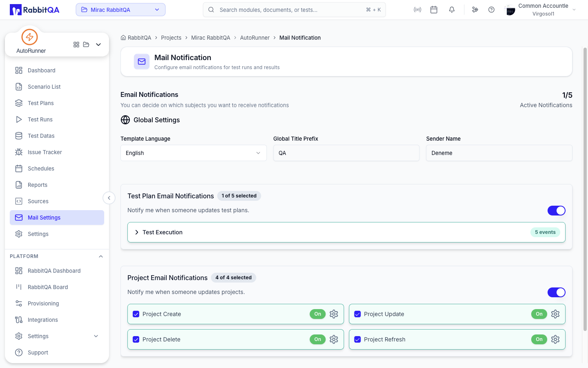Open the notifications bell

pyautogui.click(x=452, y=10)
